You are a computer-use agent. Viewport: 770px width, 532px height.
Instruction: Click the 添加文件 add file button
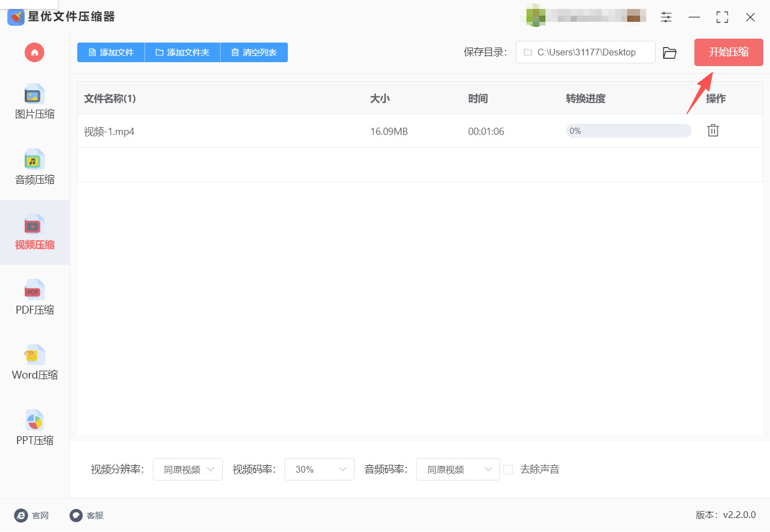point(111,53)
